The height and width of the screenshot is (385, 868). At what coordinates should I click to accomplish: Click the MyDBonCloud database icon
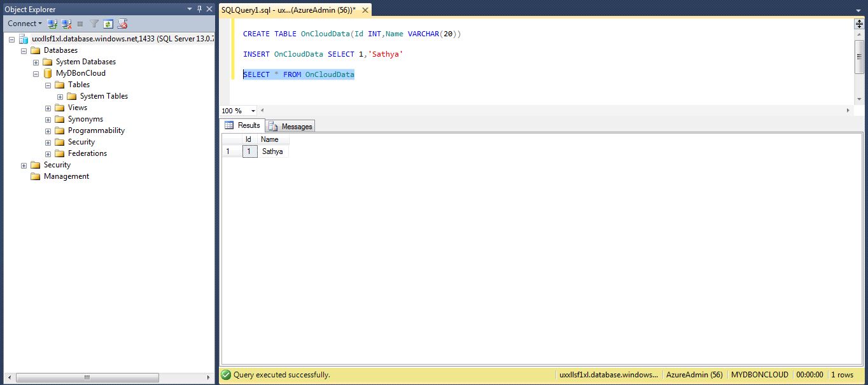(x=48, y=73)
